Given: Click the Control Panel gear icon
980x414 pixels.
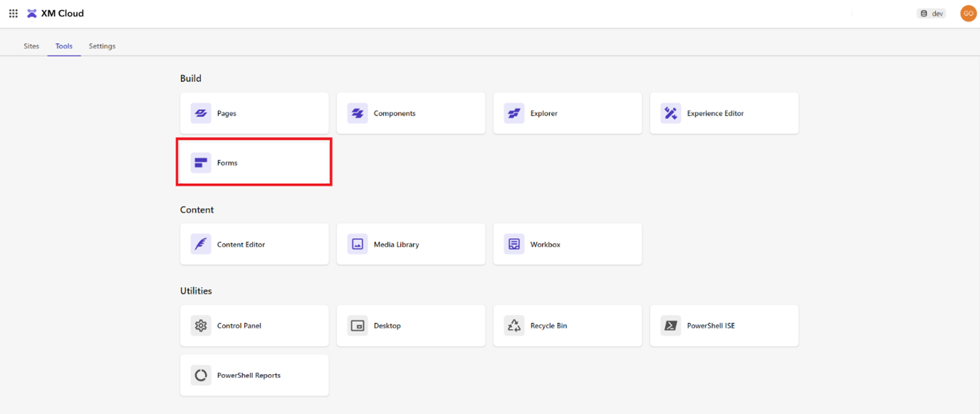Looking at the screenshot, I should click(201, 326).
